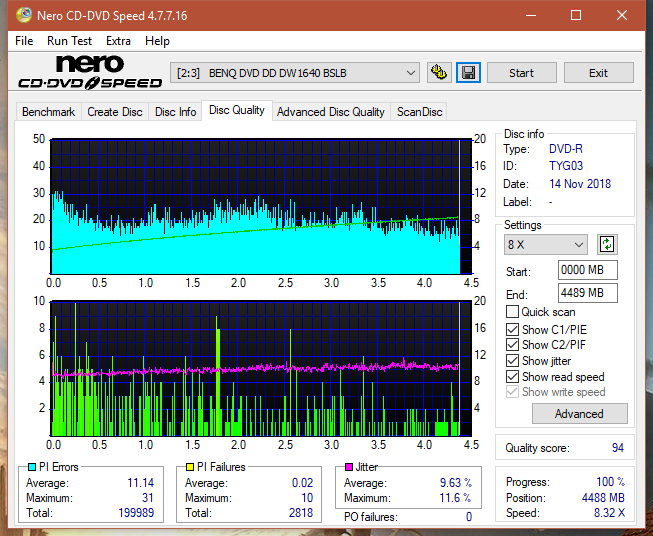Image resolution: width=653 pixels, height=536 pixels.
Task: Click the floppy disk save icon
Action: (x=469, y=73)
